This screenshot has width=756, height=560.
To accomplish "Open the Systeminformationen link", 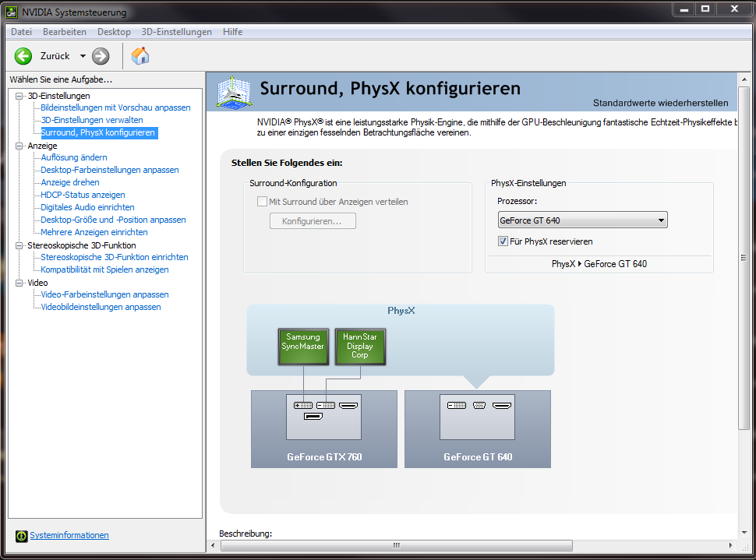I will coord(69,535).
